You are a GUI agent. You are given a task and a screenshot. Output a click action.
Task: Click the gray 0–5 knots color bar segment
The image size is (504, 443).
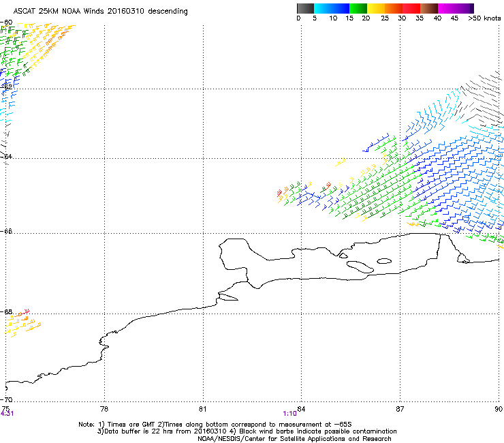[305, 8]
